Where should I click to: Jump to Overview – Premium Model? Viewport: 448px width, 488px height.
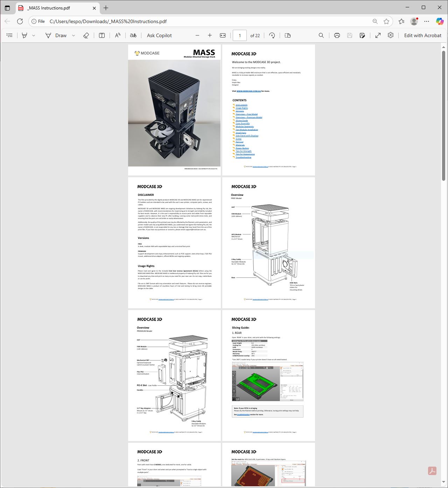pyautogui.click(x=249, y=117)
